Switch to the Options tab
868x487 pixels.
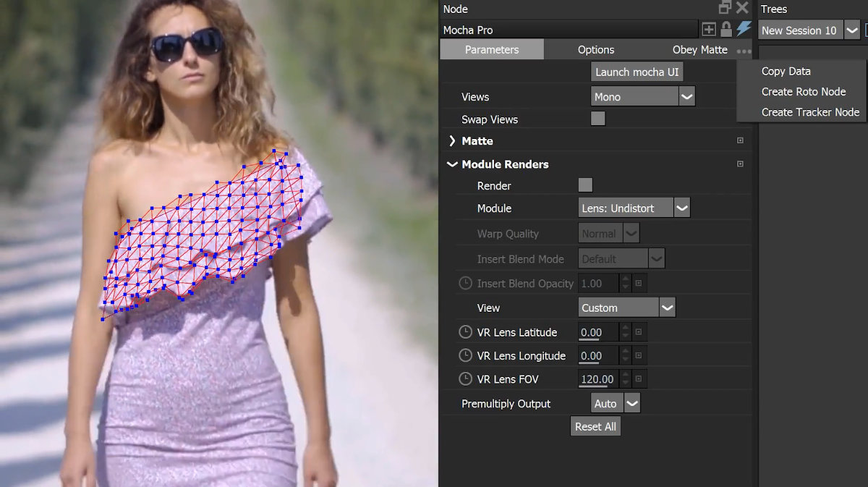coord(596,50)
